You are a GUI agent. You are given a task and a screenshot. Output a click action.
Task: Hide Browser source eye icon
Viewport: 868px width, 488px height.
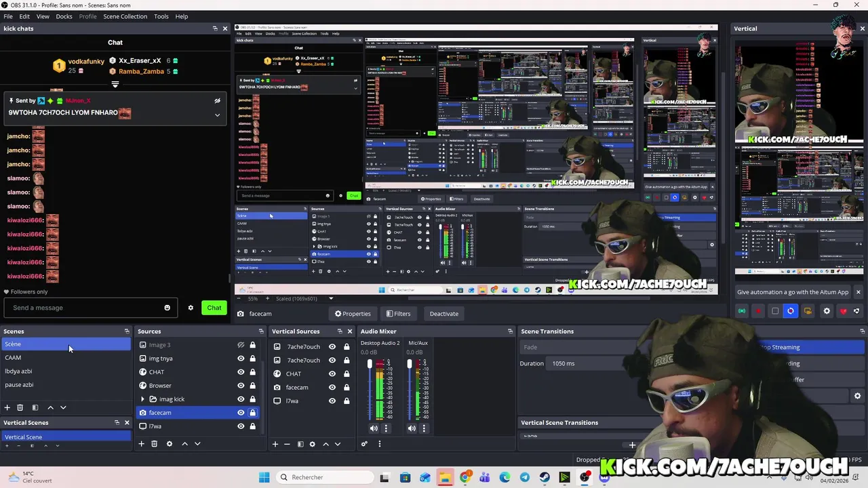[241, 386]
